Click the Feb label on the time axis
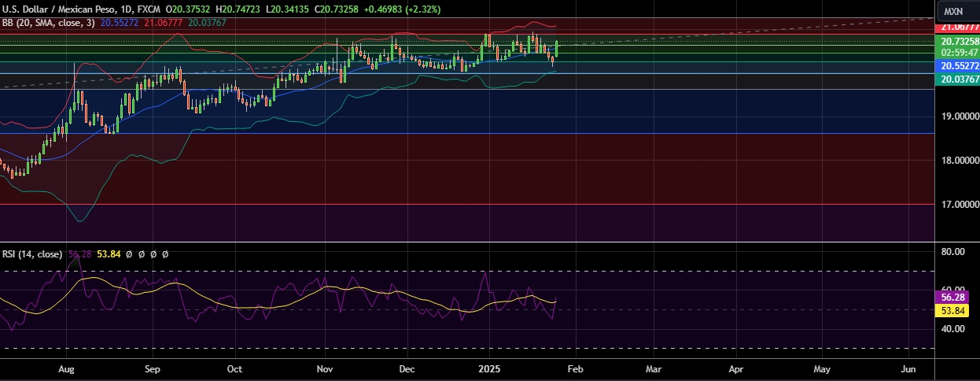This screenshot has width=980, height=381. pos(576,368)
